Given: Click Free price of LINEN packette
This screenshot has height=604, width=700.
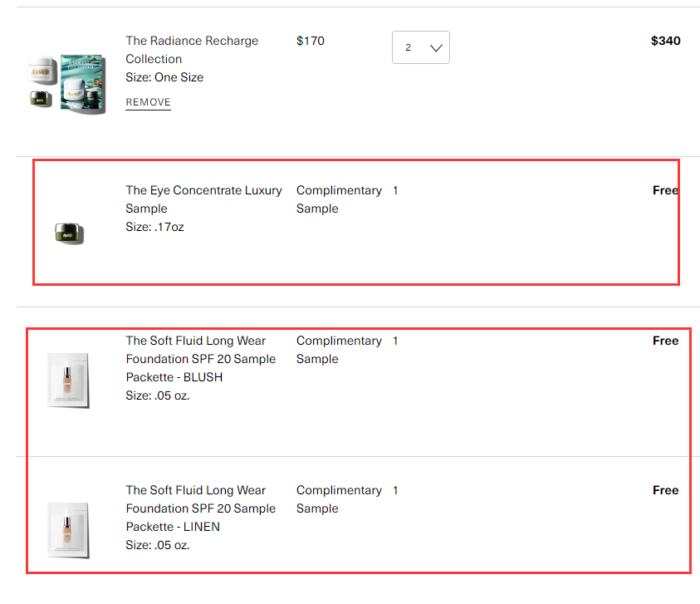Looking at the screenshot, I should pos(665,490).
